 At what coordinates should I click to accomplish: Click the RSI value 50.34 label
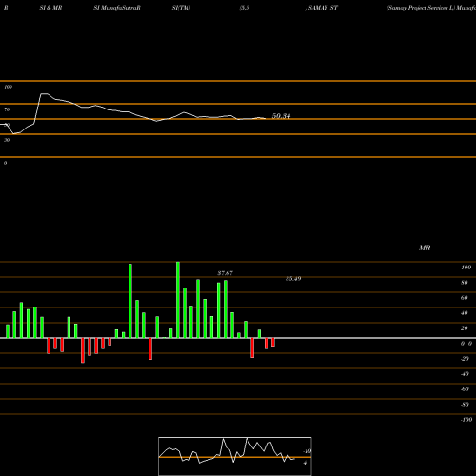tap(281, 116)
